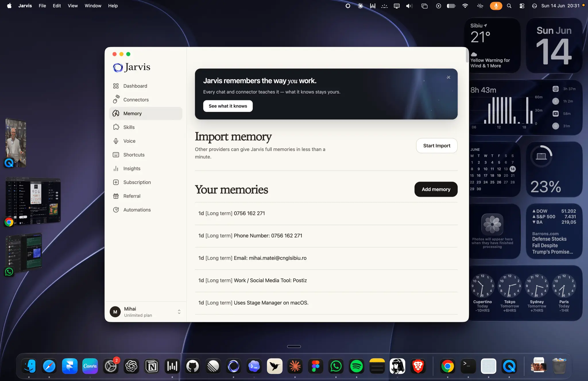
Task: Open Spotify from the Dock
Action: [356, 366]
